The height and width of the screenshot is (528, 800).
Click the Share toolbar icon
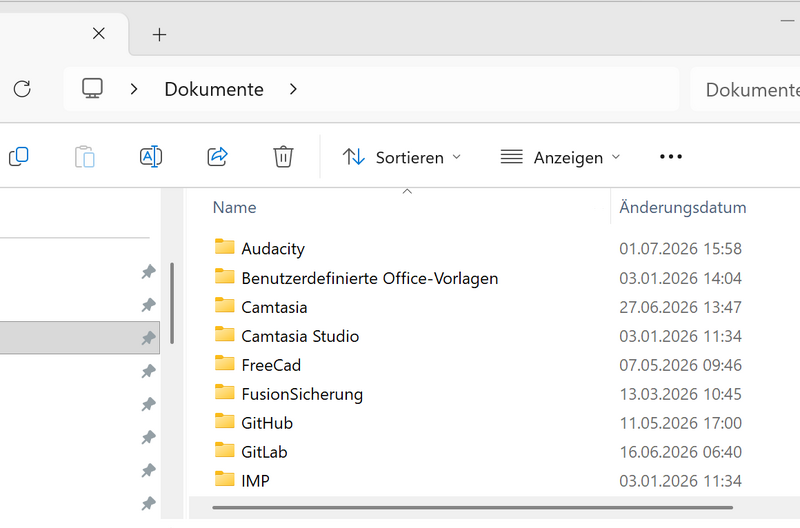(x=217, y=156)
